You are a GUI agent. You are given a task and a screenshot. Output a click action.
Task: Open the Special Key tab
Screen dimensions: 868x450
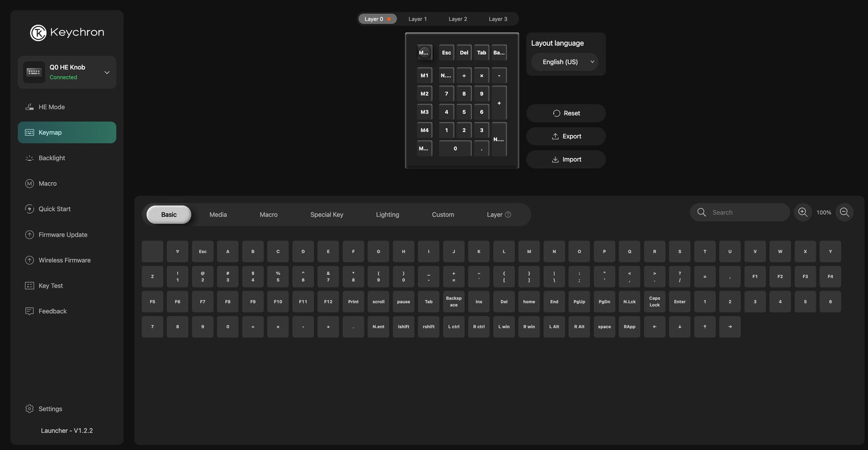point(326,215)
